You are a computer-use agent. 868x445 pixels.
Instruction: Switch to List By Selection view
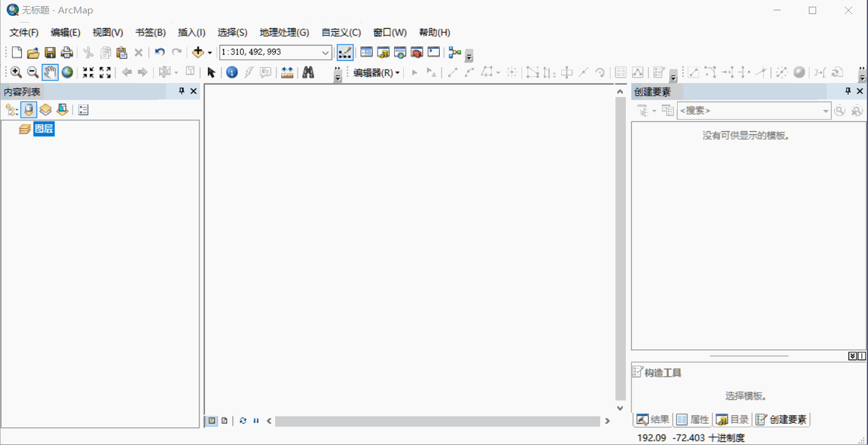(x=62, y=110)
